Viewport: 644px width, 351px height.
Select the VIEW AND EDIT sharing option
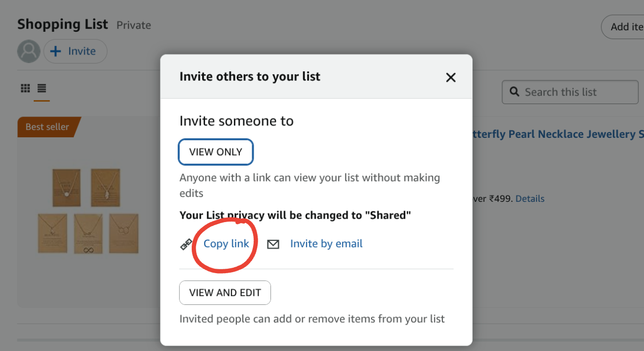pos(225,292)
